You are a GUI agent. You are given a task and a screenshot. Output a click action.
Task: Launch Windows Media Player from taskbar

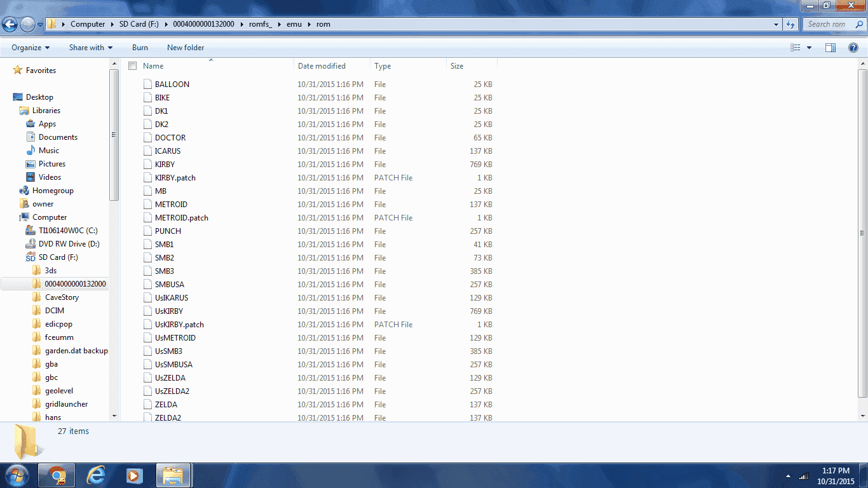[133, 475]
